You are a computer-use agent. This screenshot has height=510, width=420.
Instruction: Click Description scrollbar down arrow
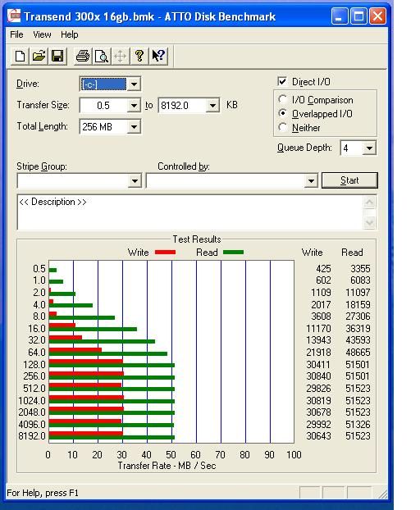point(370,223)
